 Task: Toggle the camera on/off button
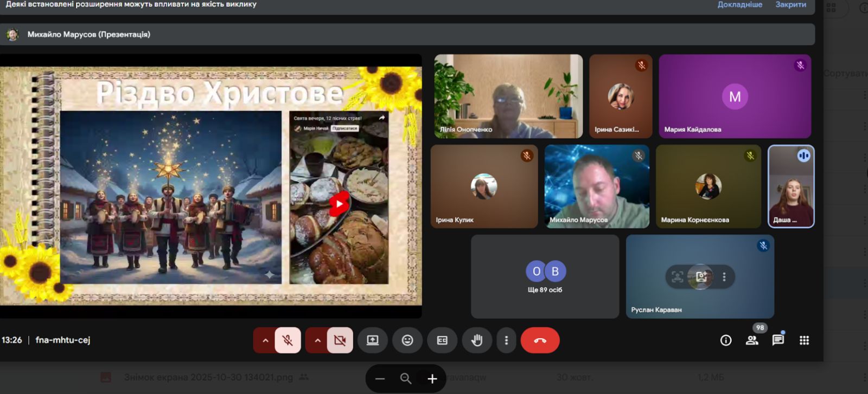[x=340, y=340]
